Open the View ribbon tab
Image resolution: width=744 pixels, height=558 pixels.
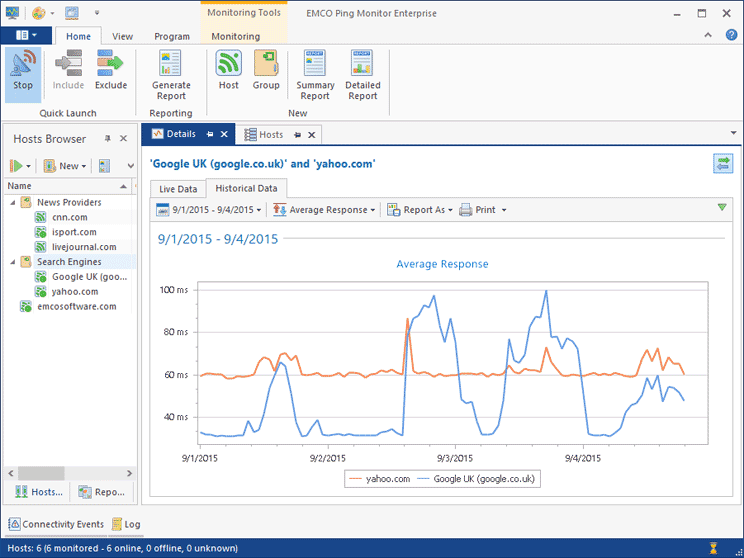click(x=123, y=37)
